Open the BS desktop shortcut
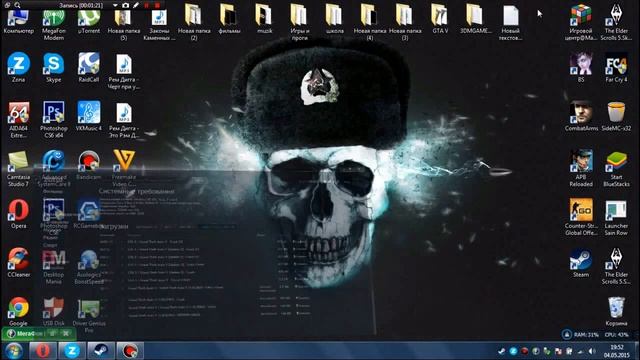640x360 pixels. (581, 68)
